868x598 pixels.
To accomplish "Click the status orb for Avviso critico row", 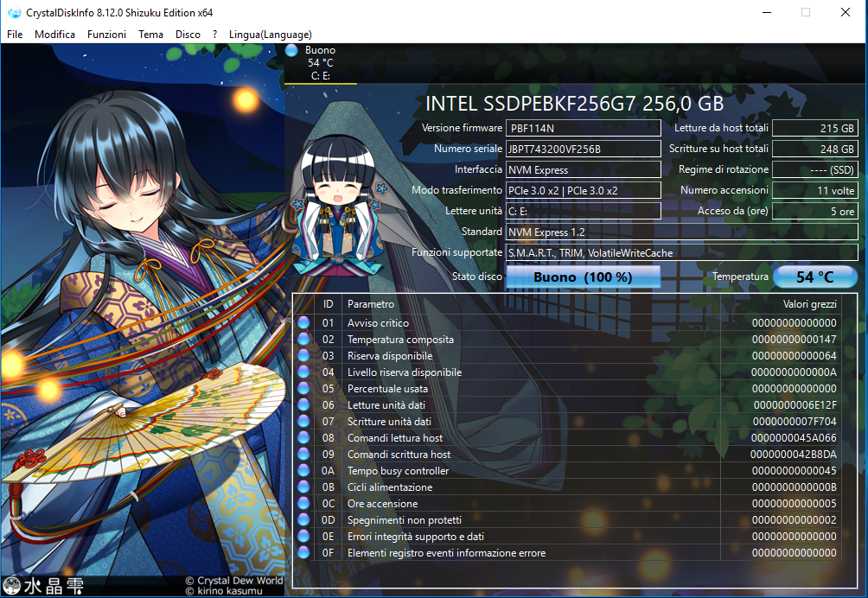I will 303,322.
